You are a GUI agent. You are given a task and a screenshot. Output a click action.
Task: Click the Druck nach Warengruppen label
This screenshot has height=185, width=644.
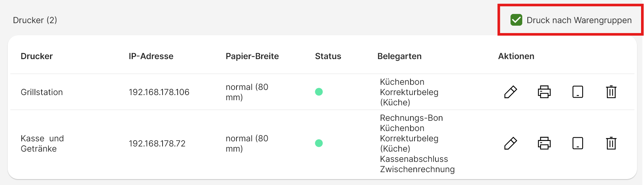[x=579, y=20]
